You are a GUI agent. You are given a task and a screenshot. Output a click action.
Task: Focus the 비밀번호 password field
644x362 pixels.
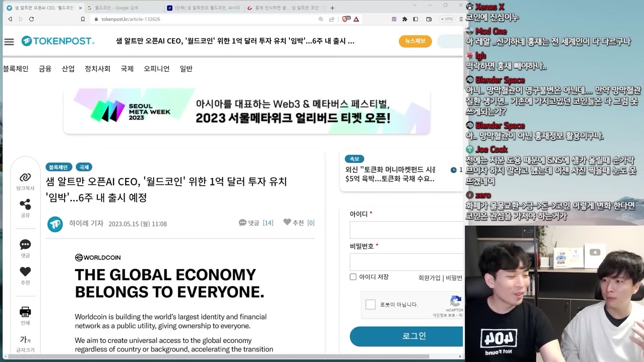click(x=406, y=262)
